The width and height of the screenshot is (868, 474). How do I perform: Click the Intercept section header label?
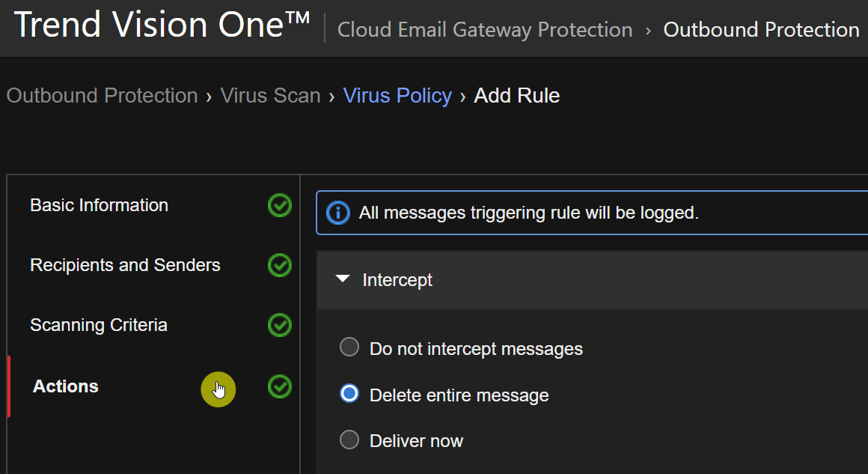[397, 280]
